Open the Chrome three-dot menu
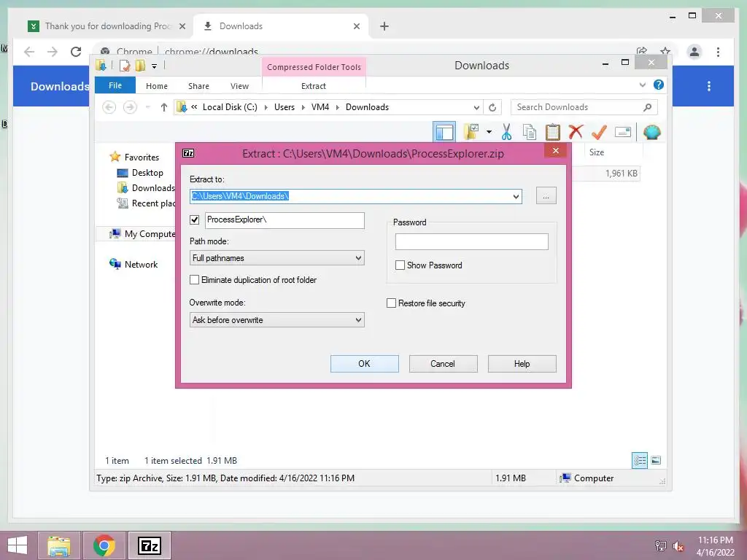The width and height of the screenshot is (747, 560). (x=718, y=52)
